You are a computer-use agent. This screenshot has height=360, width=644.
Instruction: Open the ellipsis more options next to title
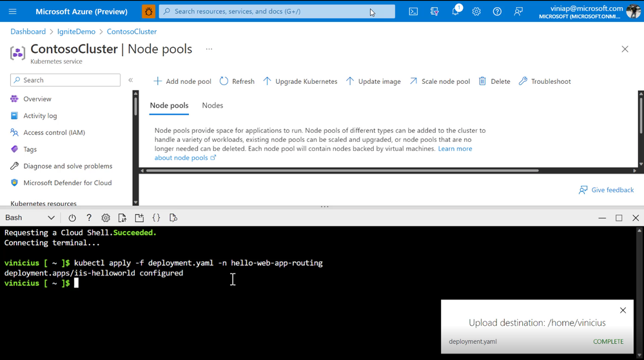click(209, 49)
